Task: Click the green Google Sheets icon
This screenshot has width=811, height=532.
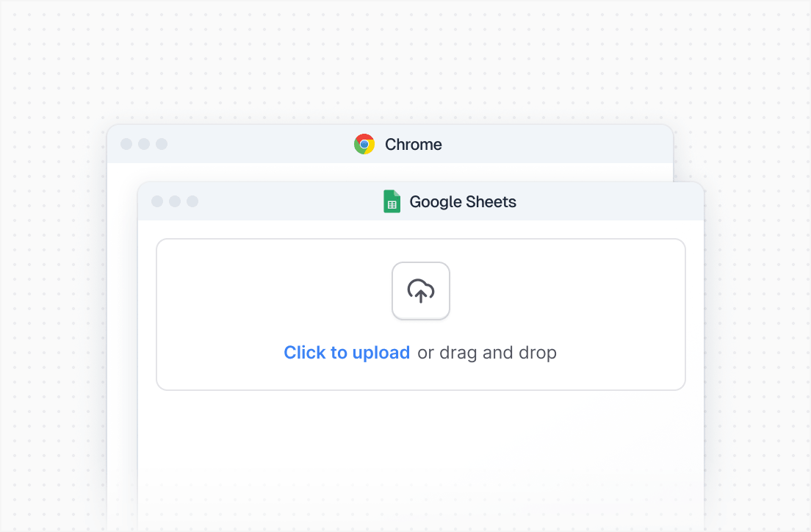Action: point(392,201)
